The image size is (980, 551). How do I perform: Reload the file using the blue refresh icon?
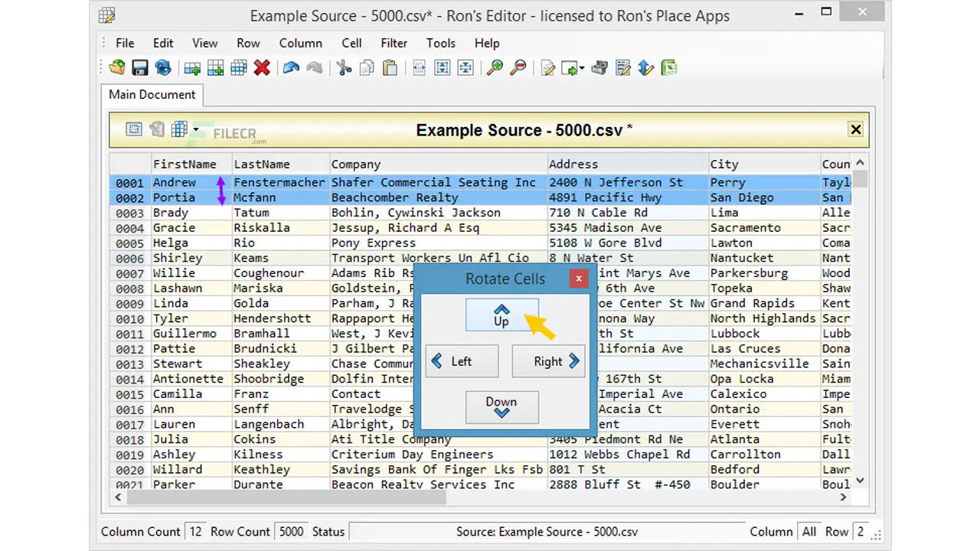click(163, 68)
